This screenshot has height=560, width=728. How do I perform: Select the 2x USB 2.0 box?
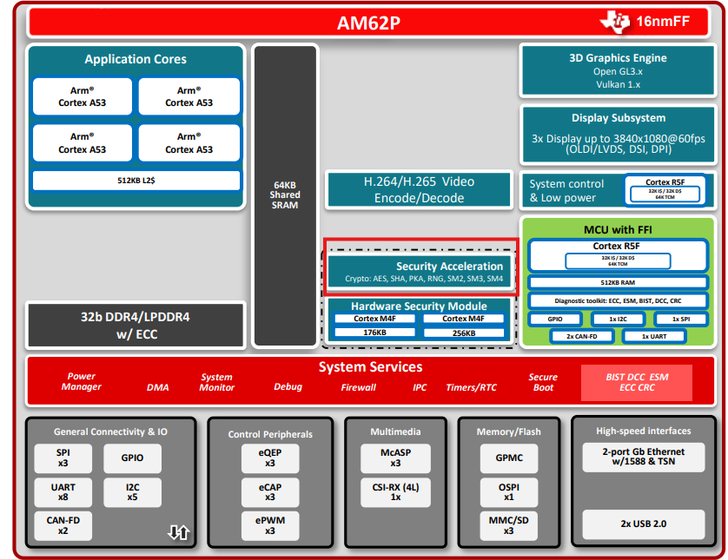[x=644, y=524]
